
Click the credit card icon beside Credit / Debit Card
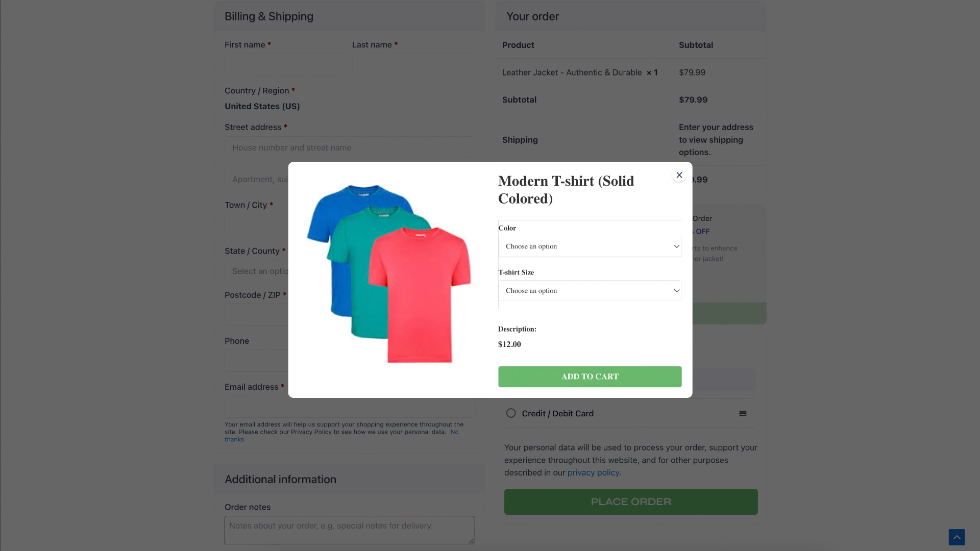click(x=743, y=413)
